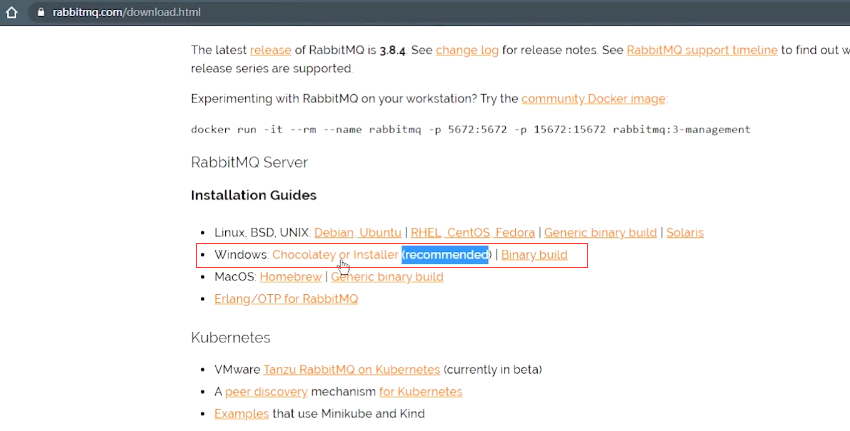Open the Erlang/OTP for RabbitMQ link
The image size is (850, 431).
[x=286, y=299]
